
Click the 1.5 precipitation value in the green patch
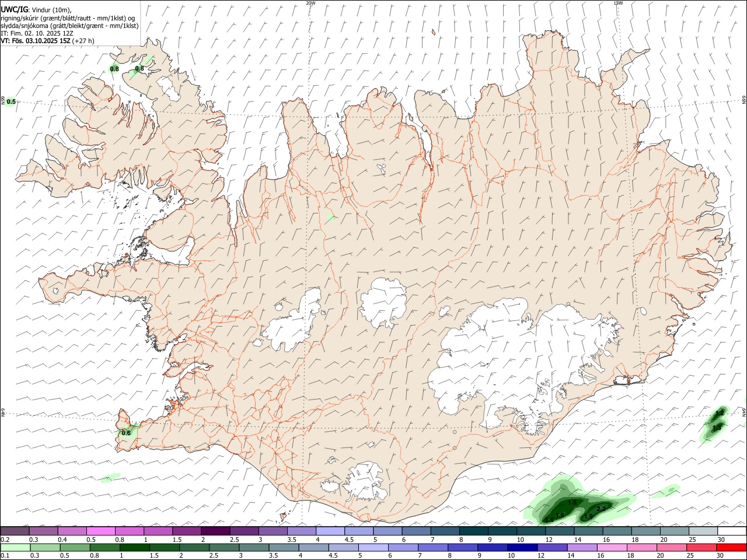pos(572,502)
